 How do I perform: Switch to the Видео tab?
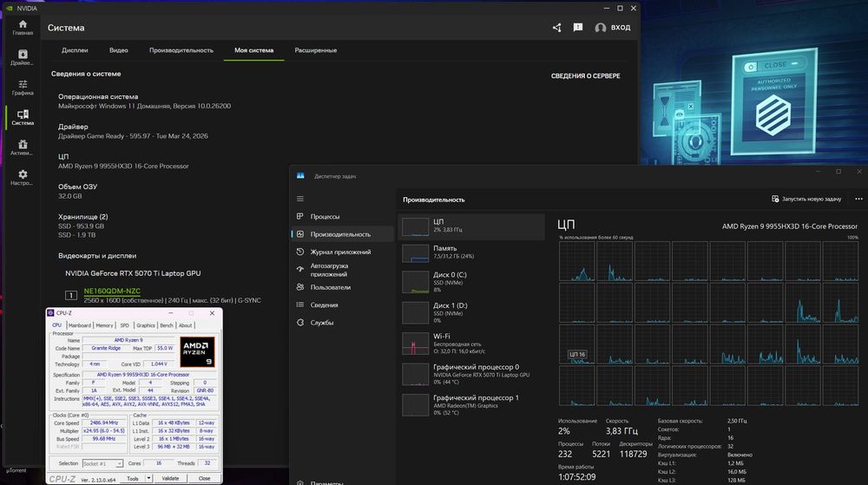(x=118, y=50)
